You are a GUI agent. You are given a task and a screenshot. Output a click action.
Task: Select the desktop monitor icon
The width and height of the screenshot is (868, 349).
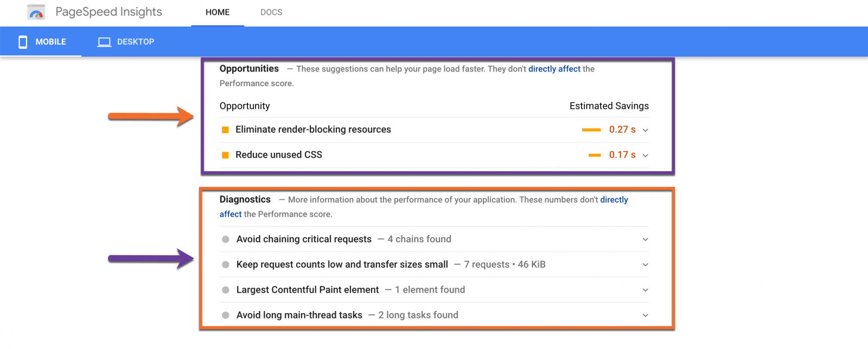click(104, 41)
